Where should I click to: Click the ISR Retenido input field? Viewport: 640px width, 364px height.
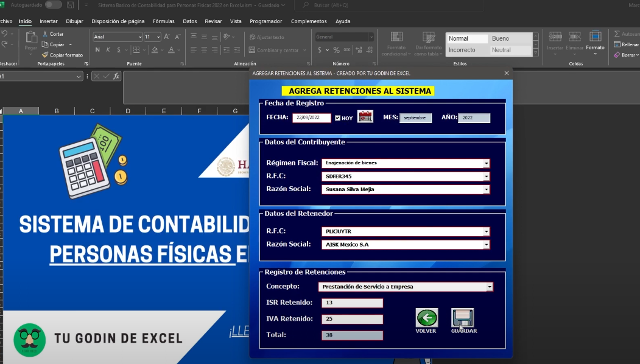coord(352,303)
